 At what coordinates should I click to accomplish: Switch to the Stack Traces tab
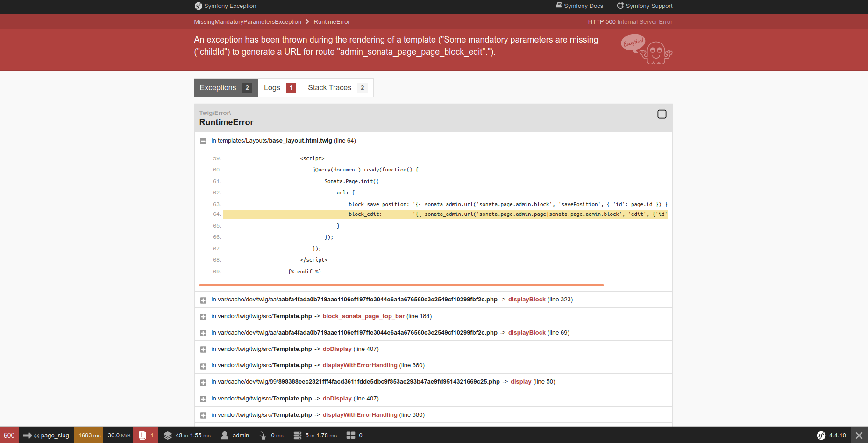[x=338, y=88]
